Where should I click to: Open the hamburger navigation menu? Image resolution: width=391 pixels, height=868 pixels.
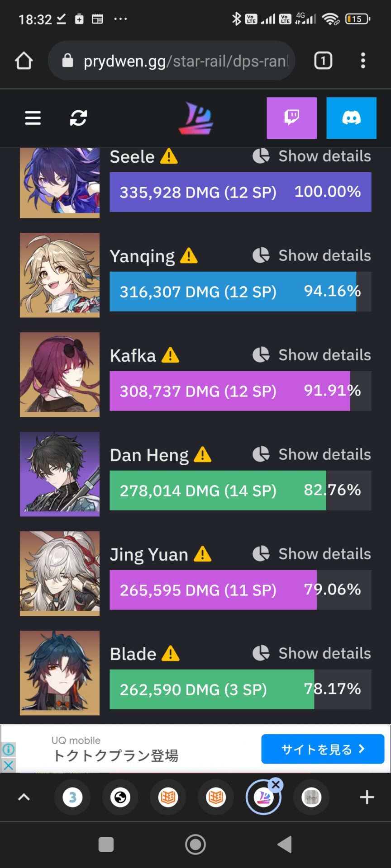click(x=33, y=118)
